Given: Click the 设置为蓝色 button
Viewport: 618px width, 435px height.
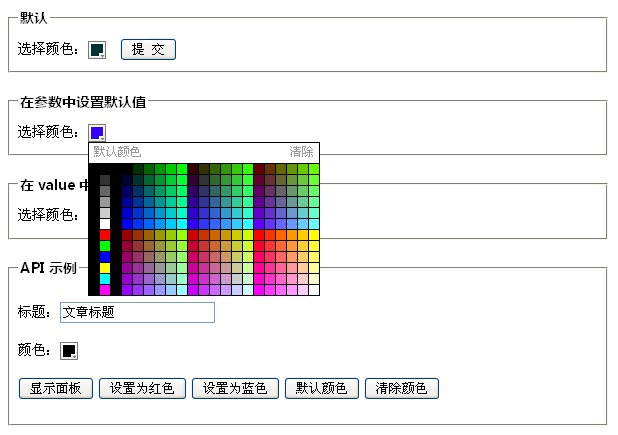Looking at the screenshot, I should (x=235, y=389).
